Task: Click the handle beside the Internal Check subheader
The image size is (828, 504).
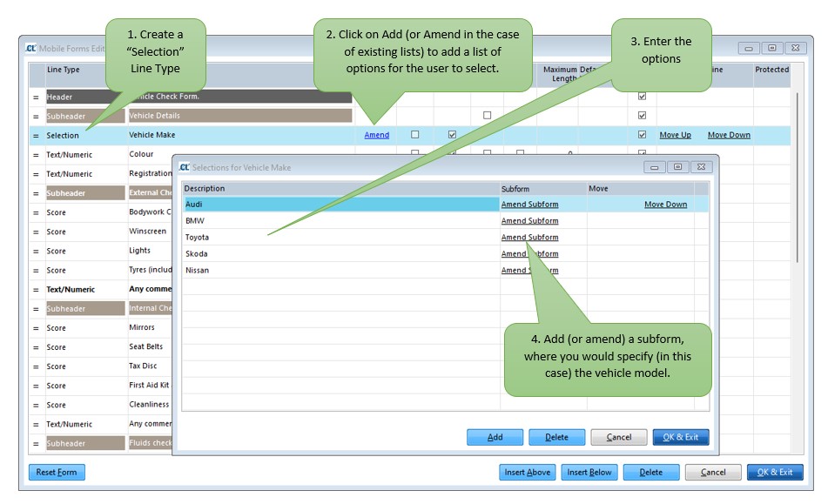Action: (35, 308)
